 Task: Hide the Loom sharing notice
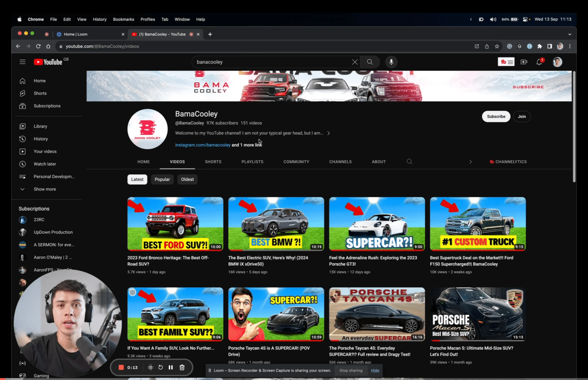pos(375,370)
